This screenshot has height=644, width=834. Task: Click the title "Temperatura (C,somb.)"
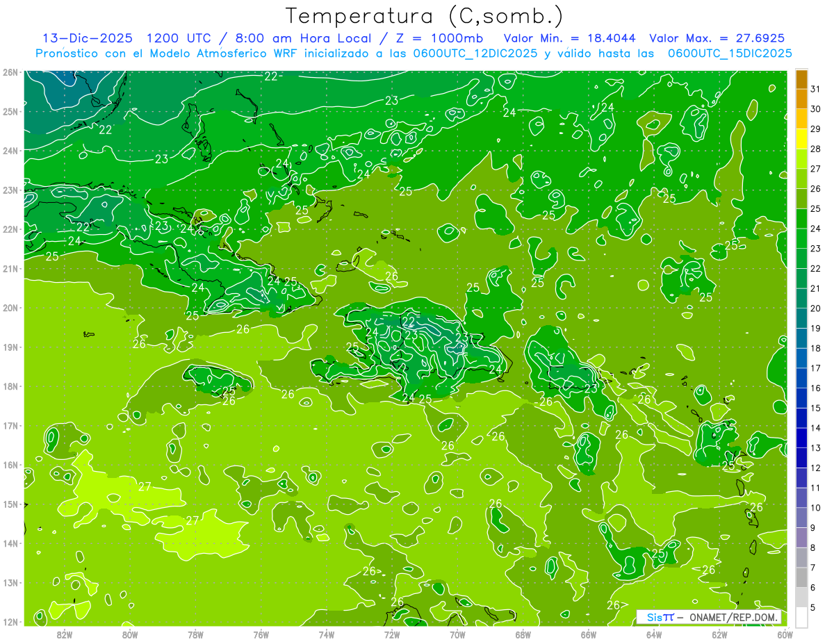click(425, 16)
